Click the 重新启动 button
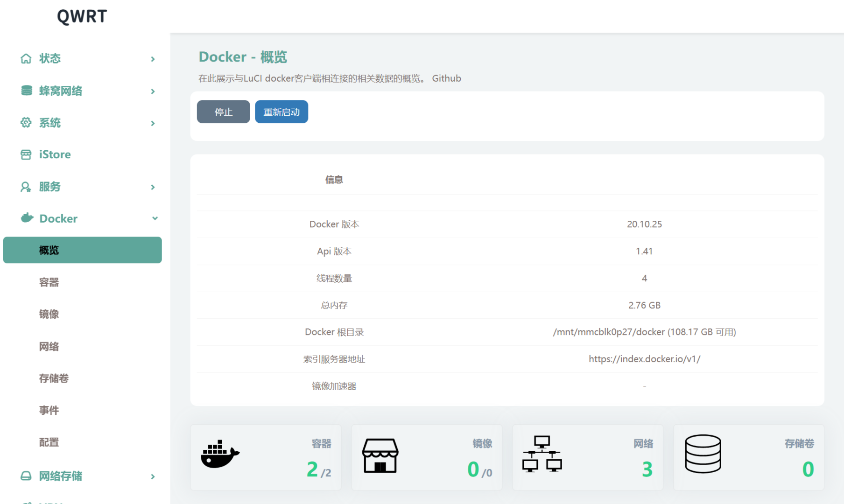The image size is (844, 504). pyautogui.click(x=281, y=112)
